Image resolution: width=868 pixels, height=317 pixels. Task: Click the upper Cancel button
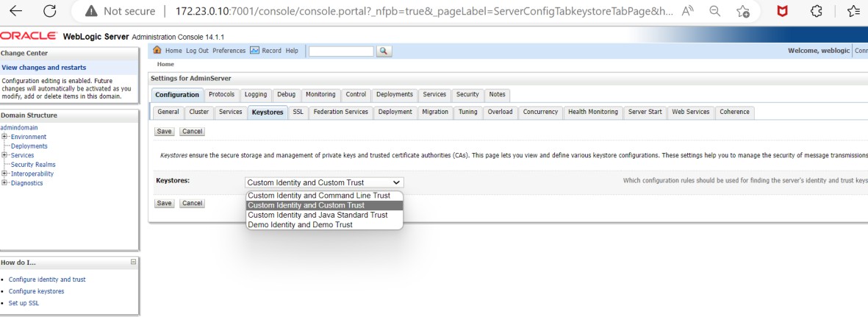(x=192, y=132)
